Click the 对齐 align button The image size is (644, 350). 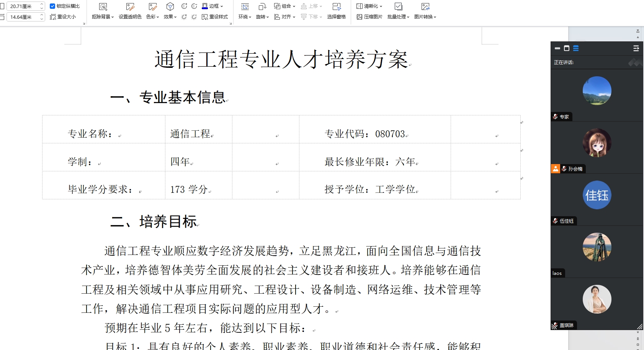click(284, 17)
